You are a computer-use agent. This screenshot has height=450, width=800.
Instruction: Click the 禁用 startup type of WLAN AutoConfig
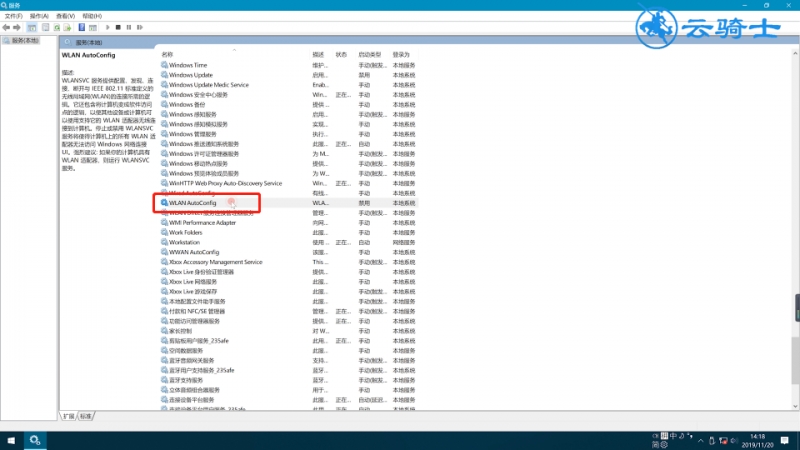tap(364, 203)
